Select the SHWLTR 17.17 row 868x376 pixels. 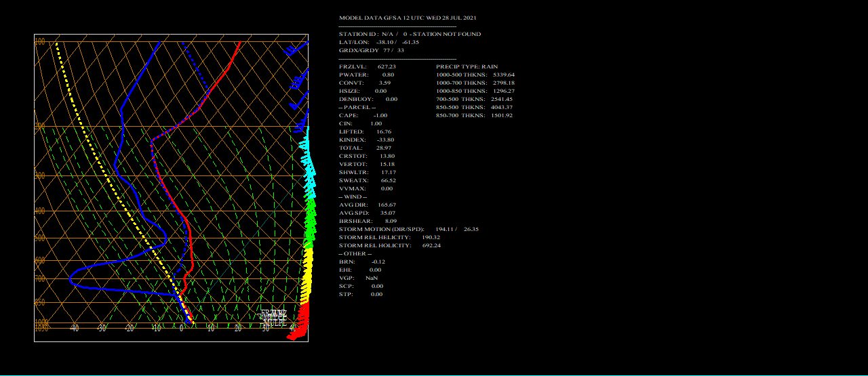point(368,172)
